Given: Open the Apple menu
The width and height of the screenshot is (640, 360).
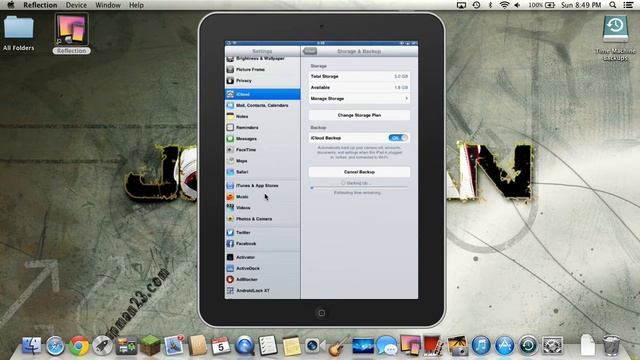Looking at the screenshot, I should 11,5.
